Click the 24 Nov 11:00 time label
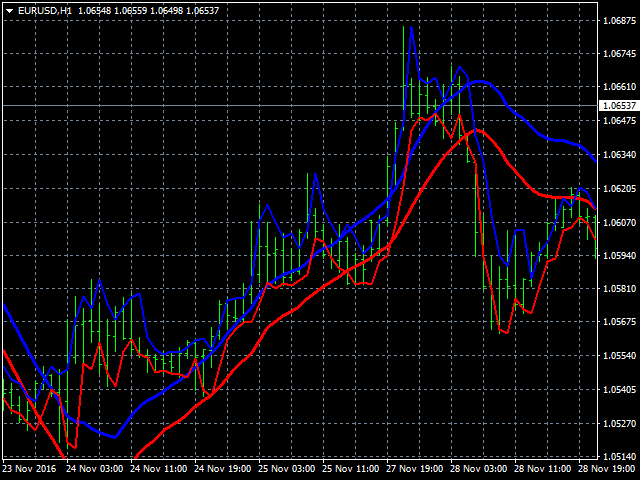640x480 pixels. [x=158, y=468]
